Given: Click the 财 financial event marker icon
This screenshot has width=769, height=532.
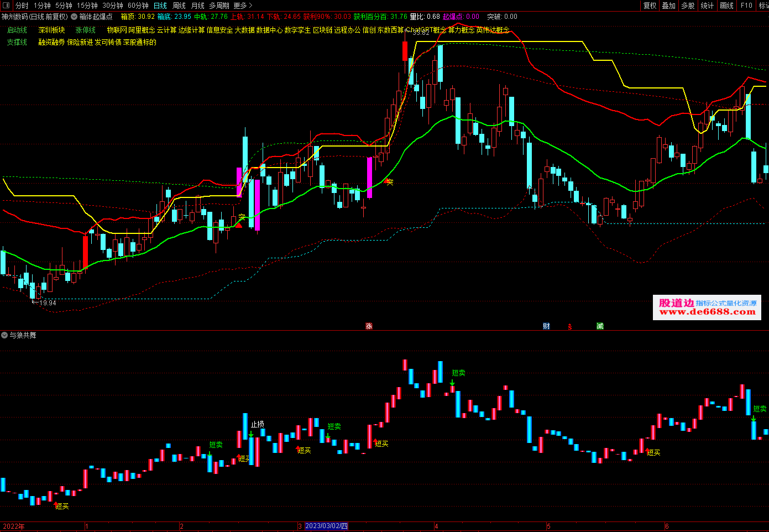Looking at the screenshot, I should coord(546,326).
